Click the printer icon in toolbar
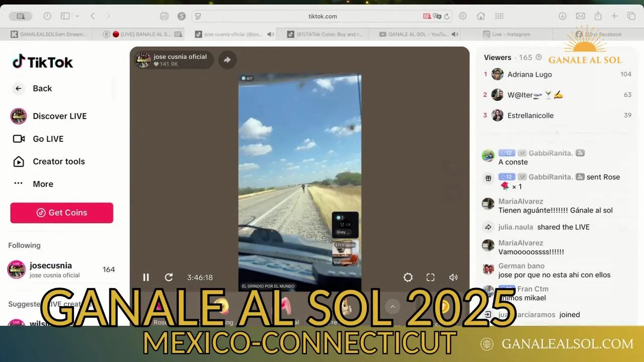The image size is (644, 362). tap(164, 16)
